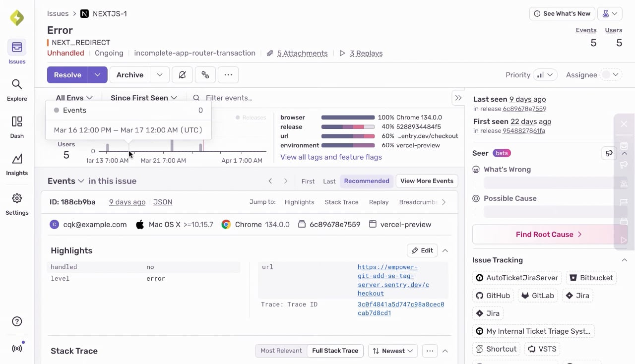This screenshot has height=364, width=635.
Task: Archive this issue
Action: pyautogui.click(x=130, y=75)
